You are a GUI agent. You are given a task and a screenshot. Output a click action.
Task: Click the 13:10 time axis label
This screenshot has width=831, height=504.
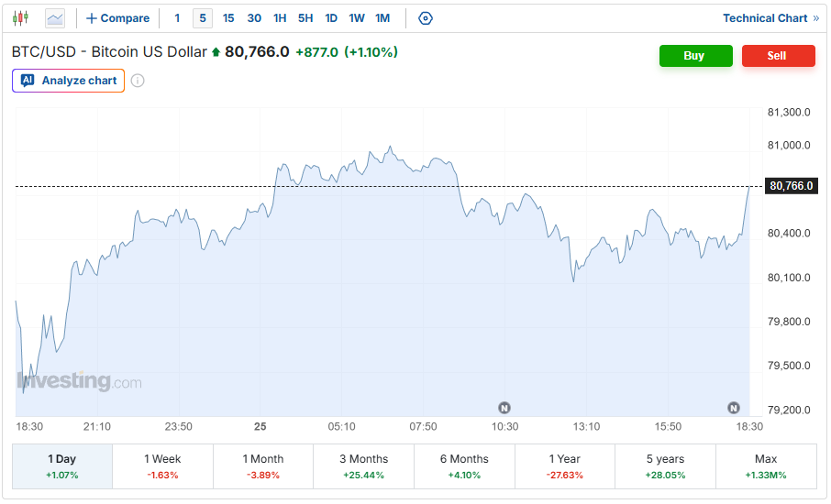587,427
